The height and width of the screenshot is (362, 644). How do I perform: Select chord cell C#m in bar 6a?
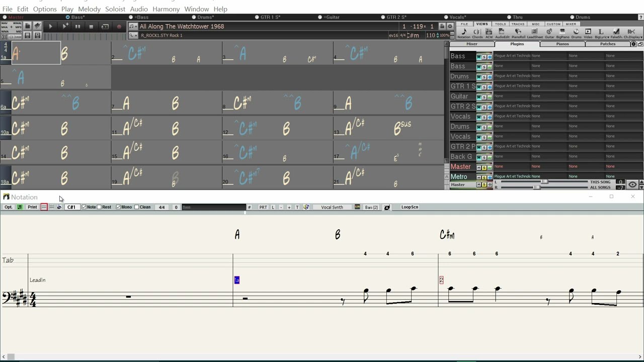pos(21,104)
